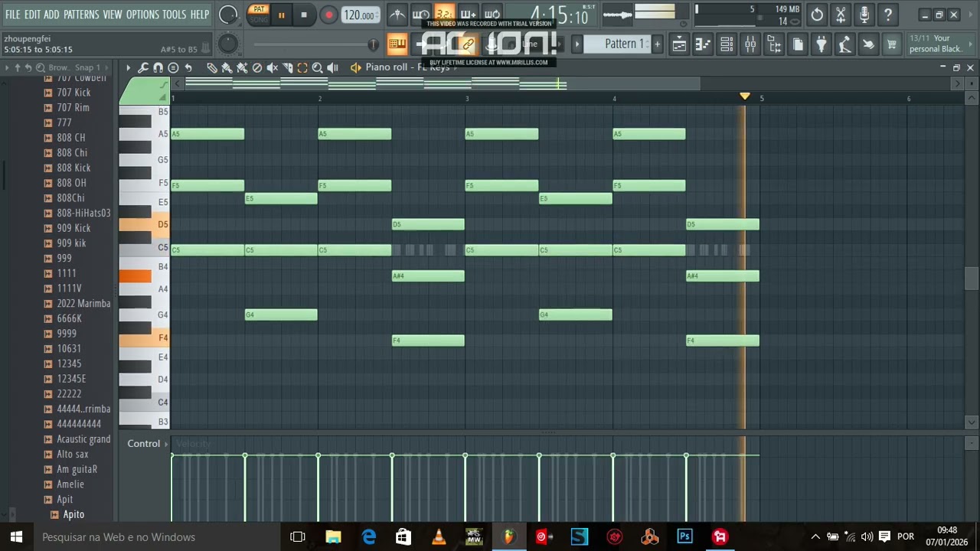This screenshot has height=551, width=980.
Task: Select Acaustic grand in browser list
Action: [83, 439]
